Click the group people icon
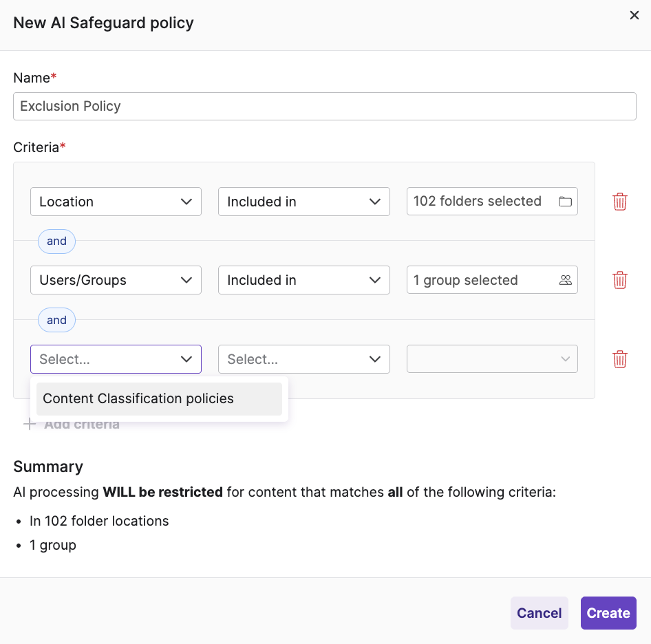This screenshot has width=651, height=644. click(x=565, y=280)
